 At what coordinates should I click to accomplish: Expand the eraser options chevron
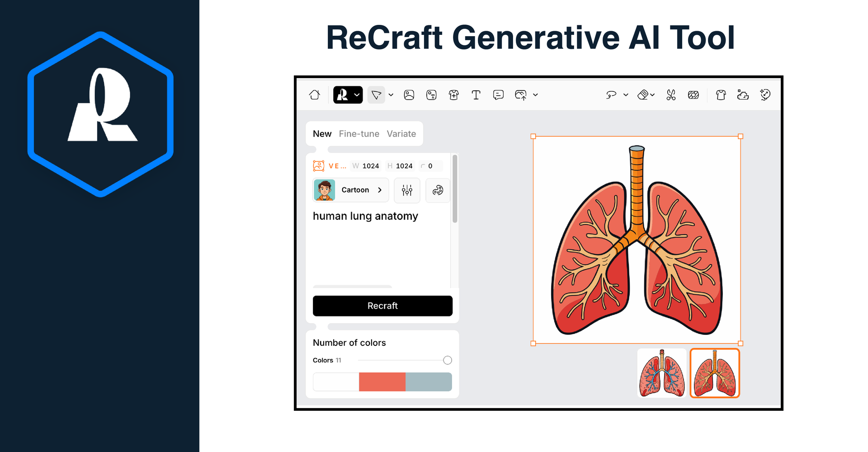[652, 95]
